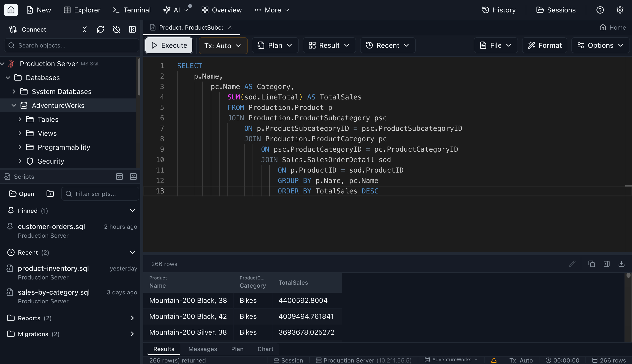Refresh the database connection
The width and height of the screenshot is (632, 364).
point(100,29)
